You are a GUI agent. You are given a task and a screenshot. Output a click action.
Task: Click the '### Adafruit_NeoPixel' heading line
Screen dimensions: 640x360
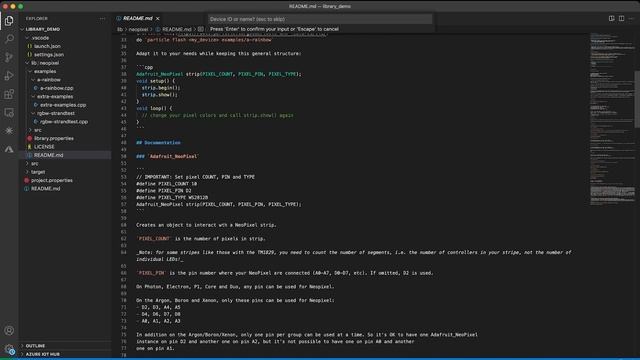coord(167,156)
